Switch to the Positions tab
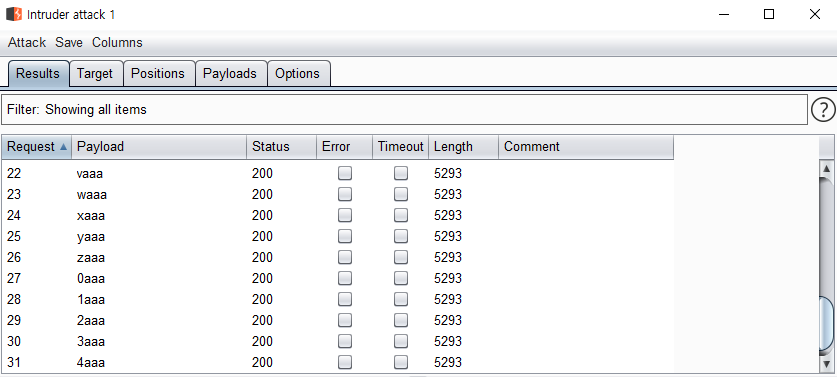 pyautogui.click(x=158, y=73)
